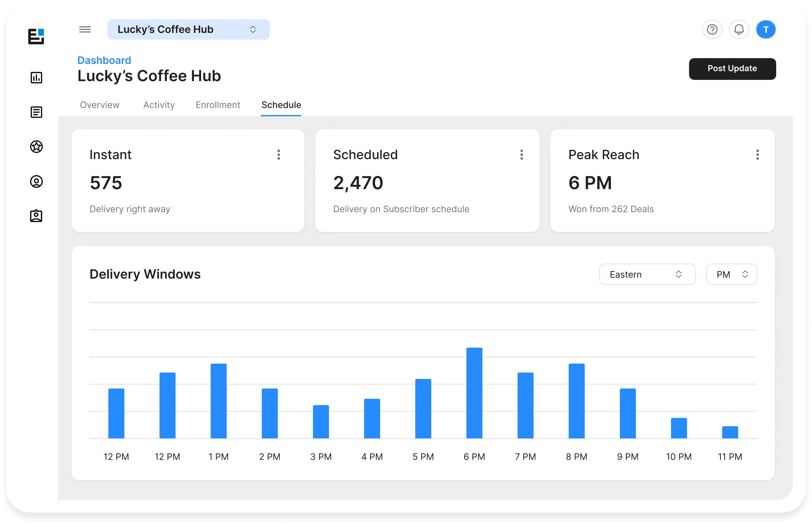Viewport: 812px width, 524px height.
Task: Open the star badge sidebar icon
Action: click(36, 147)
